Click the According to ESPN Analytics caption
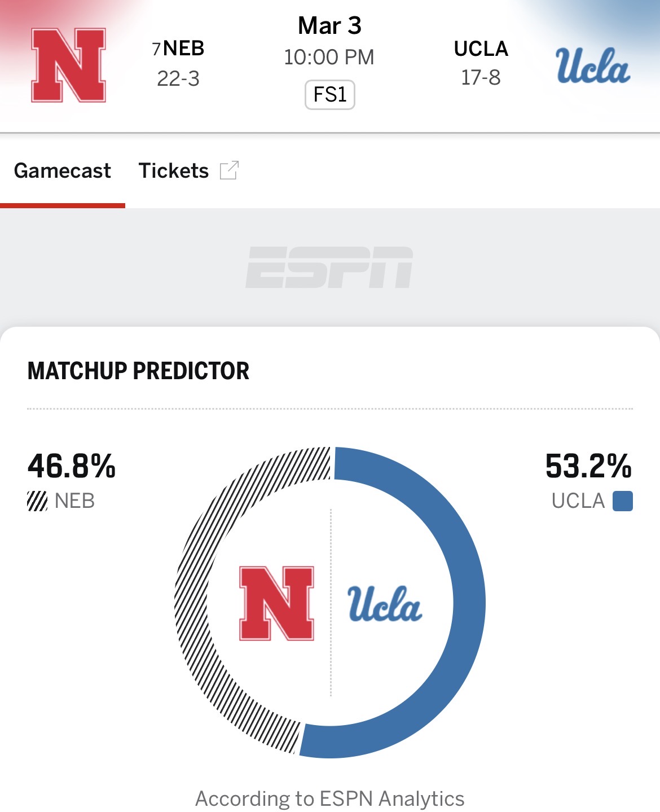 (329, 798)
